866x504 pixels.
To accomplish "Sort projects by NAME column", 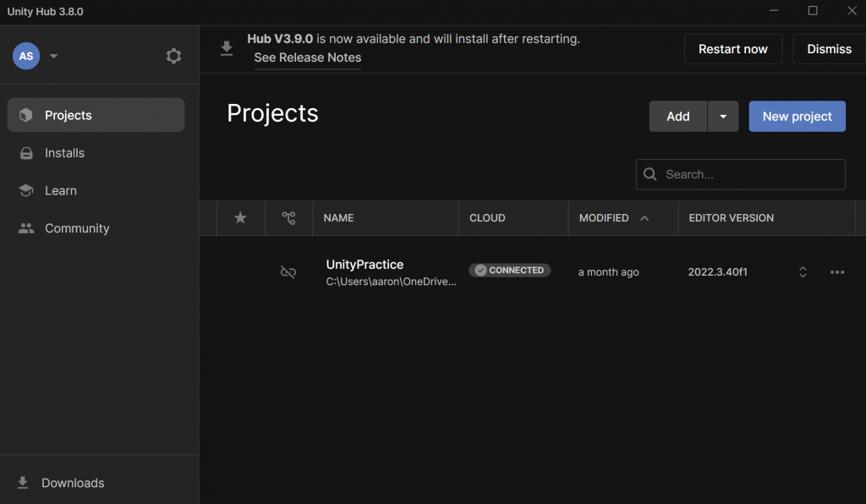I will pyautogui.click(x=338, y=218).
